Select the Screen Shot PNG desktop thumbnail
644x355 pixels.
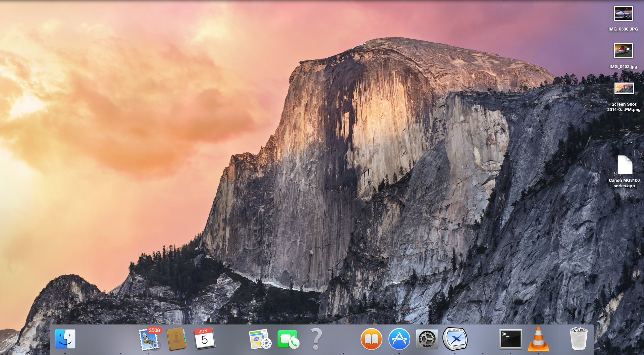(624, 89)
